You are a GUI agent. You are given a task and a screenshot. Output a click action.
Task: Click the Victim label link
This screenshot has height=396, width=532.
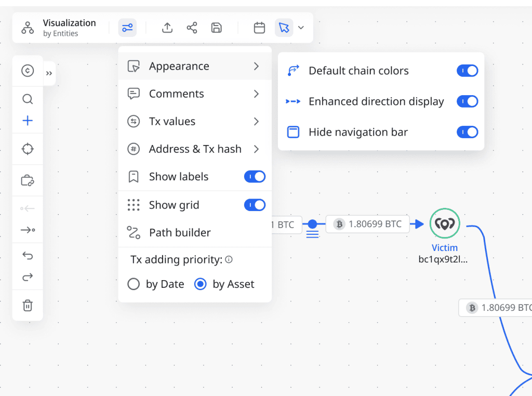pos(445,248)
